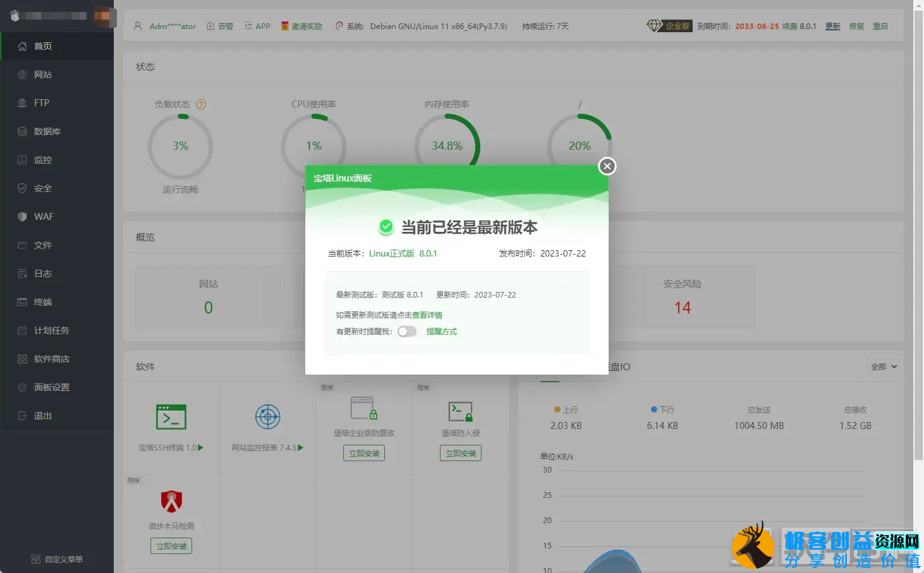
Task: Close the 宝塔Linux面板 update dialog
Action: click(607, 166)
